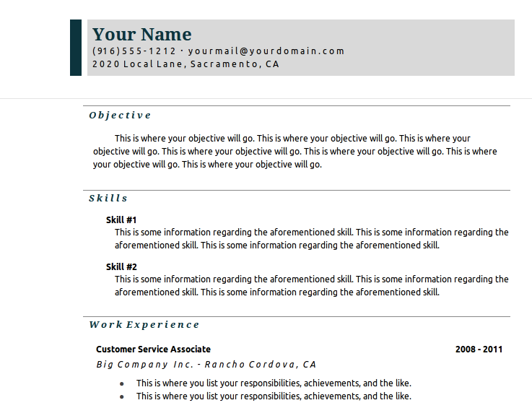Click the address line 2020 Local Lane
532x408 pixels.
pos(186,64)
